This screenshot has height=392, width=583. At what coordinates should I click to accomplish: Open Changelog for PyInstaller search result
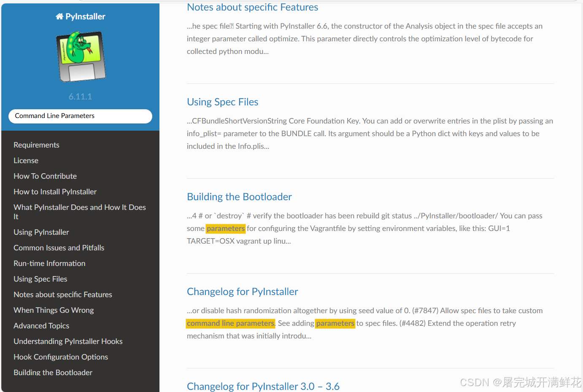(x=242, y=292)
